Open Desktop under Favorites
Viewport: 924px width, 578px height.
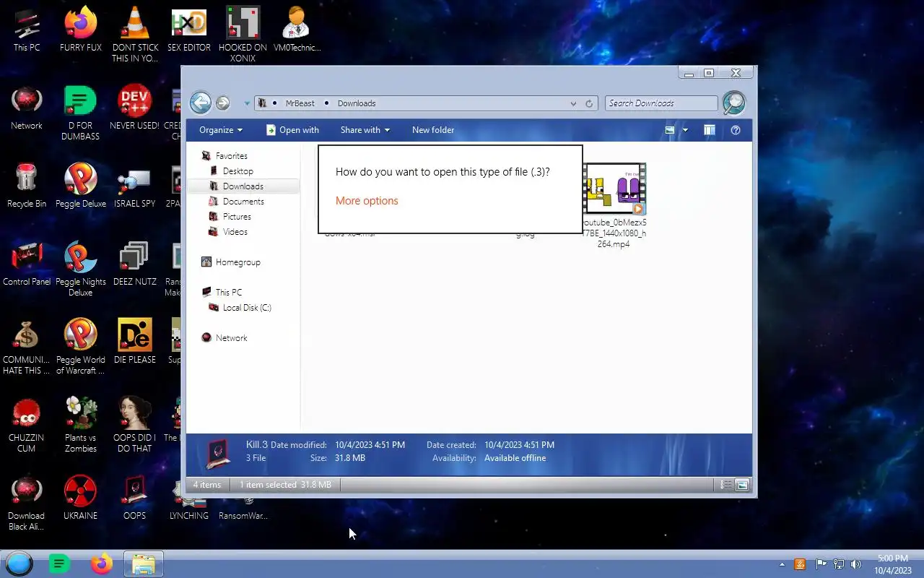pyautogui.click(x=237, y=171)
